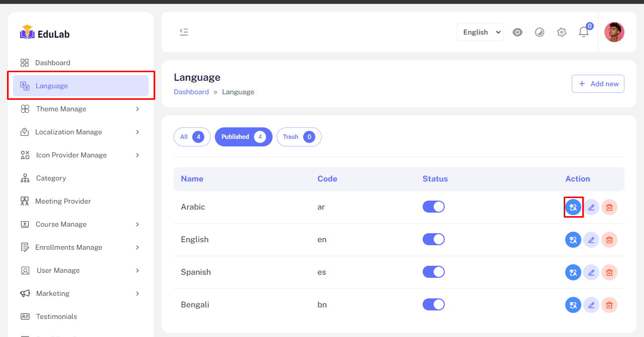Expand the Course Manage submenu
This screenshot has width=644, height=337.
tap(80, 224)
